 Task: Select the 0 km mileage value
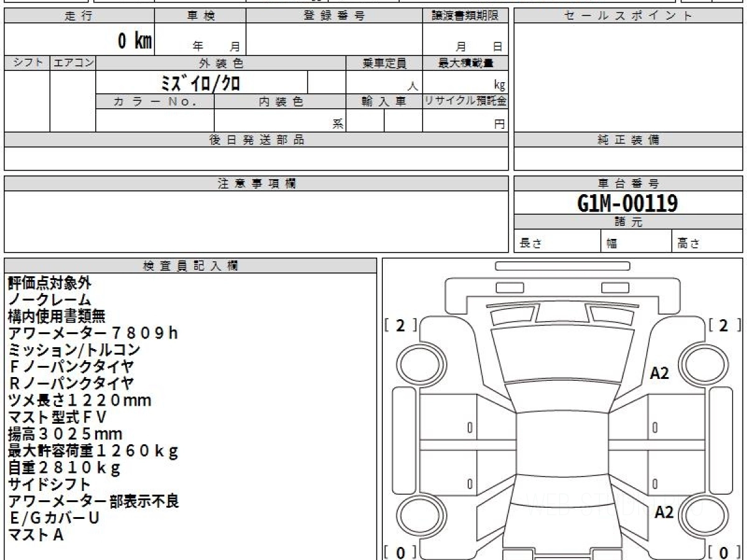pos(135,41)
